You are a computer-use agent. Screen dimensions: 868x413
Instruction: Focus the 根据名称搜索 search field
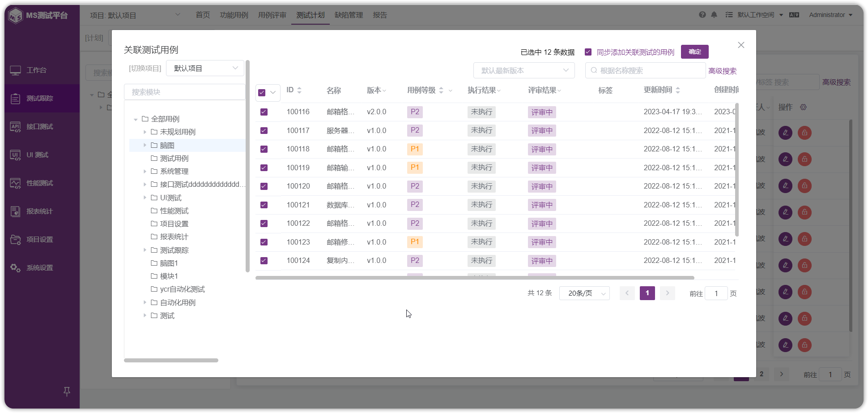pyautogui.click(x=645, y=70)
